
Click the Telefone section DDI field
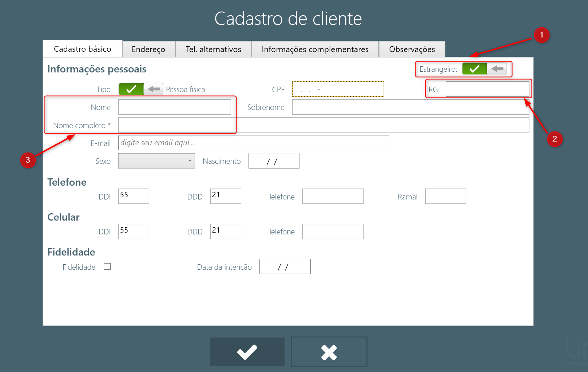[x=134, y=196]
